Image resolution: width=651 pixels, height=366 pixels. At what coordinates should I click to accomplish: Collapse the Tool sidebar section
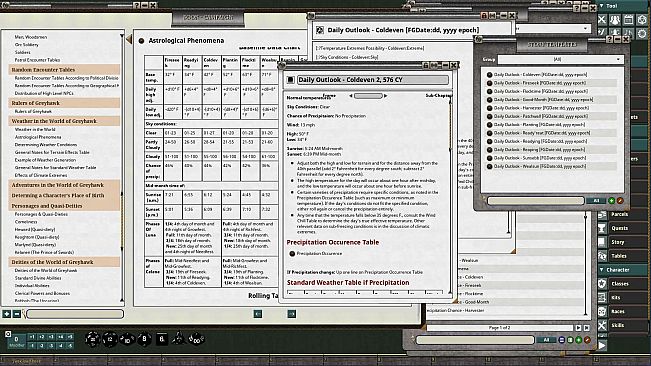(x=602, y=6)
